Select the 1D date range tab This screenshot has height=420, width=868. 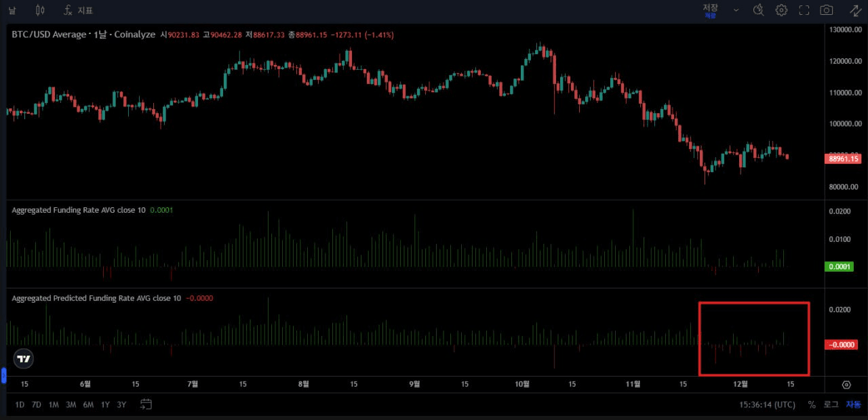click(18, 404)
